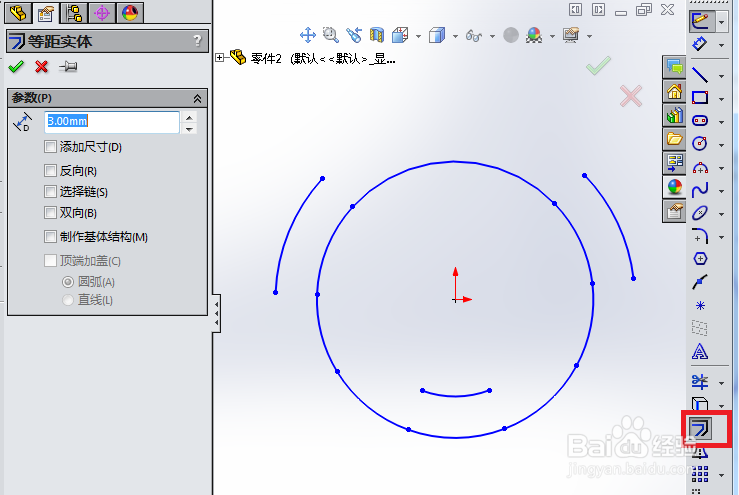This screenshot has height=495, width=739.
Task: Check 制作基体结构(M) option
Action: pos(50,236)
